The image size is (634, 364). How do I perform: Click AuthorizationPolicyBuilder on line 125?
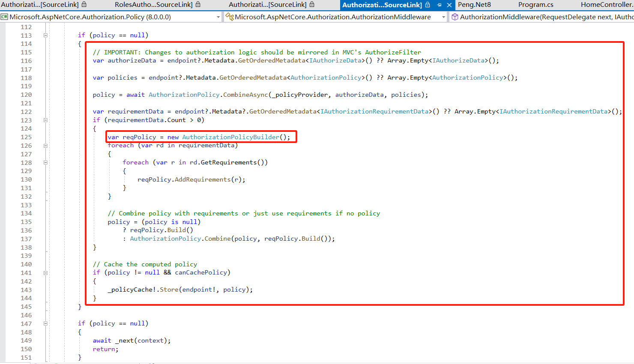(231, 137)
